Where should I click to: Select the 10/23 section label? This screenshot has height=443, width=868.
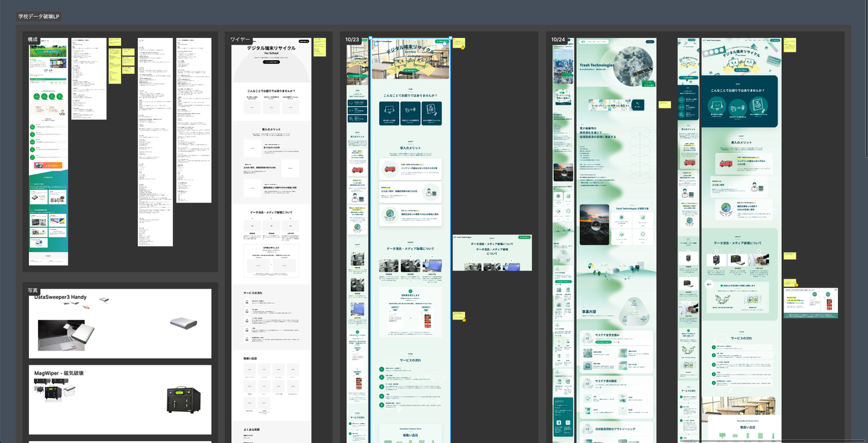coord(352,39)
